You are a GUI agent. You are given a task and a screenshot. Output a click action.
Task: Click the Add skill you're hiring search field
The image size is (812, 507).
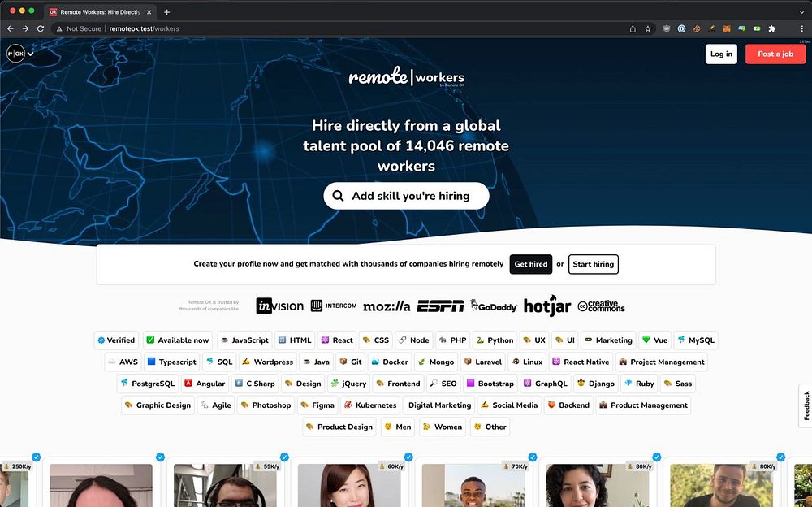pyautogui.click(x=406, y=196)
